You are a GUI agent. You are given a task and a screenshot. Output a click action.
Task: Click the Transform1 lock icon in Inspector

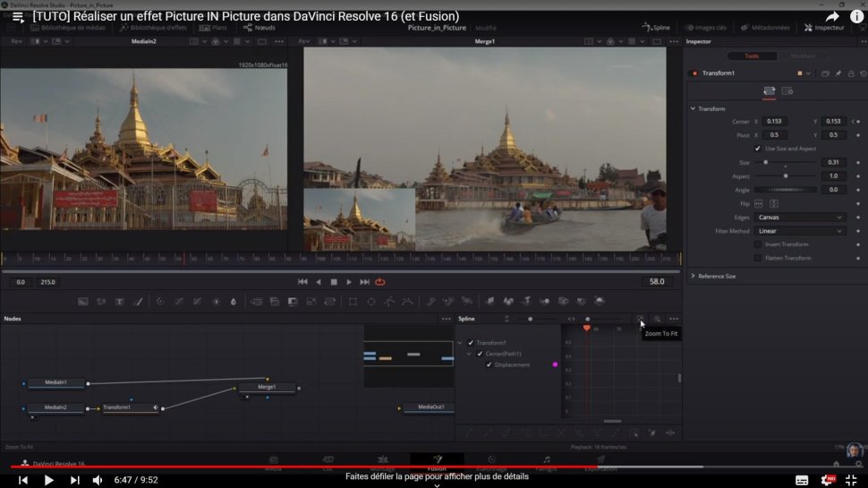[x=851, y=73]
